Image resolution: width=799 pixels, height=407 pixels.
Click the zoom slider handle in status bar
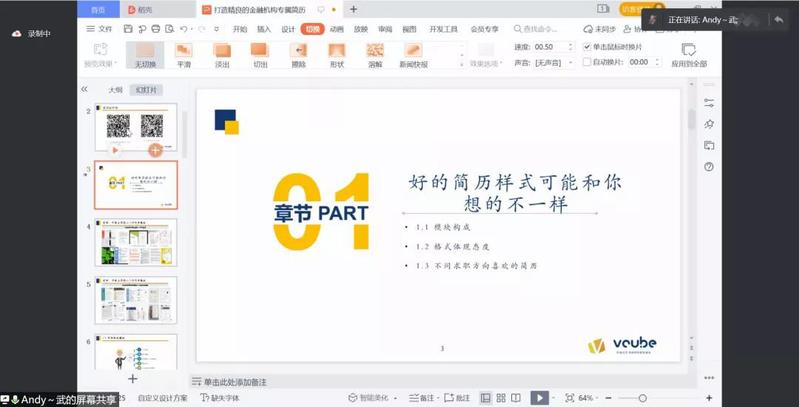642,398
